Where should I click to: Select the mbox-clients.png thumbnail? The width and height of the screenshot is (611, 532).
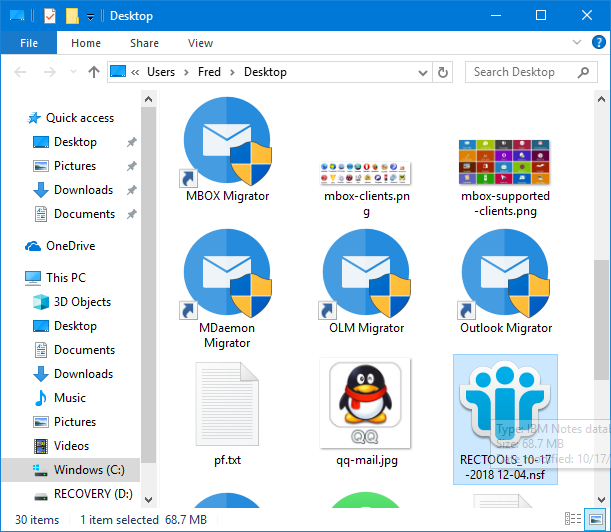pyautogui.click(x=365, y=173)
